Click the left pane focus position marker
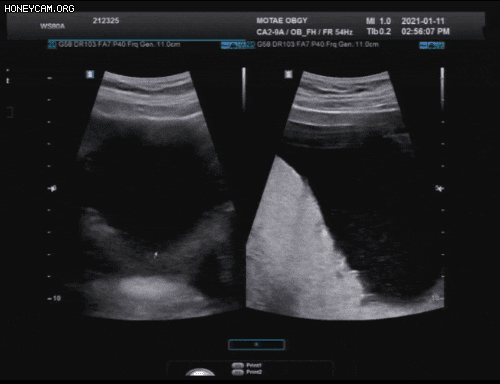This screenshot has width=500, height=384. (x=52, y=189)
